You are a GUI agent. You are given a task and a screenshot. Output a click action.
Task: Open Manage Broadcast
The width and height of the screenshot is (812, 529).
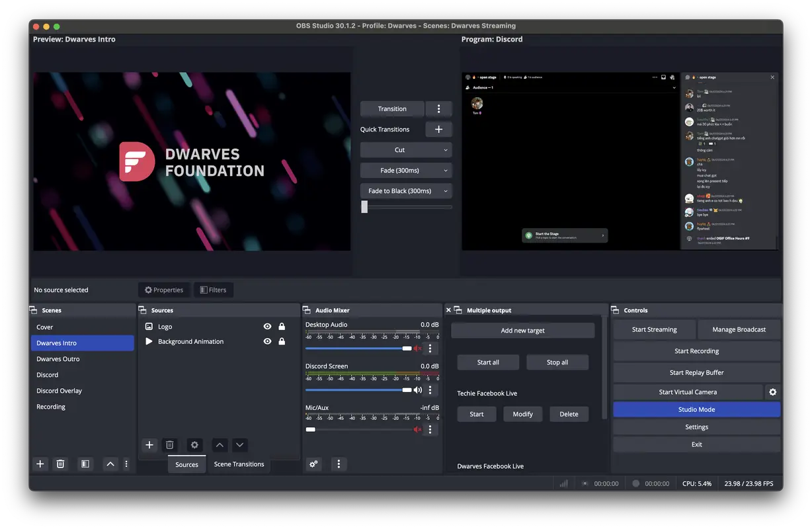coord(739,329)
